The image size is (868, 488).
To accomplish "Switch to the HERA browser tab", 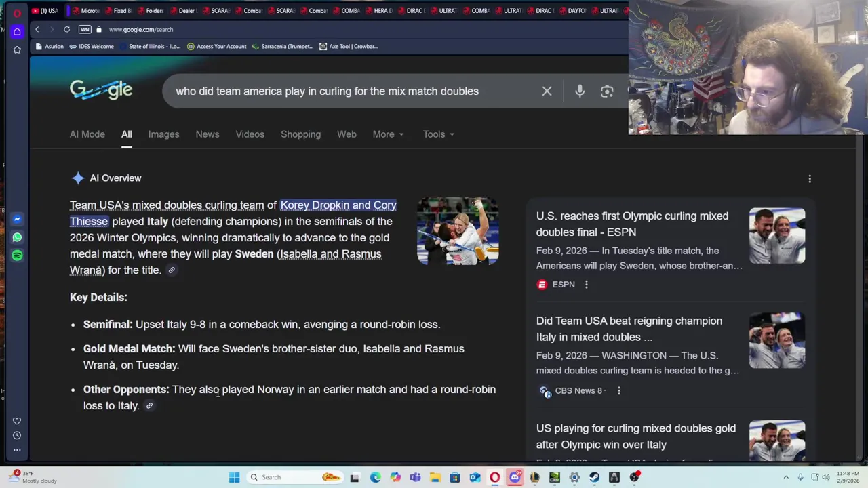I will (378, 11).
